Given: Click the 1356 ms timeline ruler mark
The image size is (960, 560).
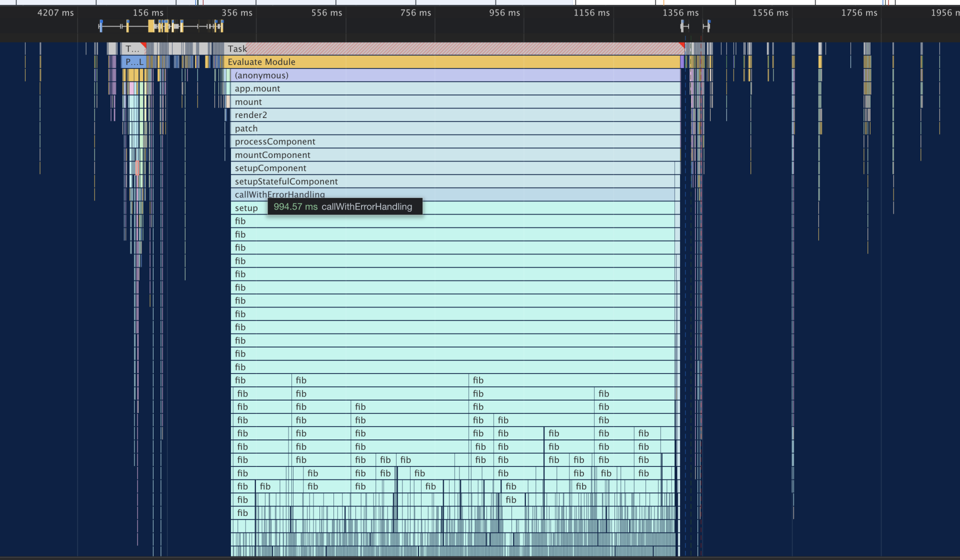Looking at the screenshot, I should click(680, 12).
